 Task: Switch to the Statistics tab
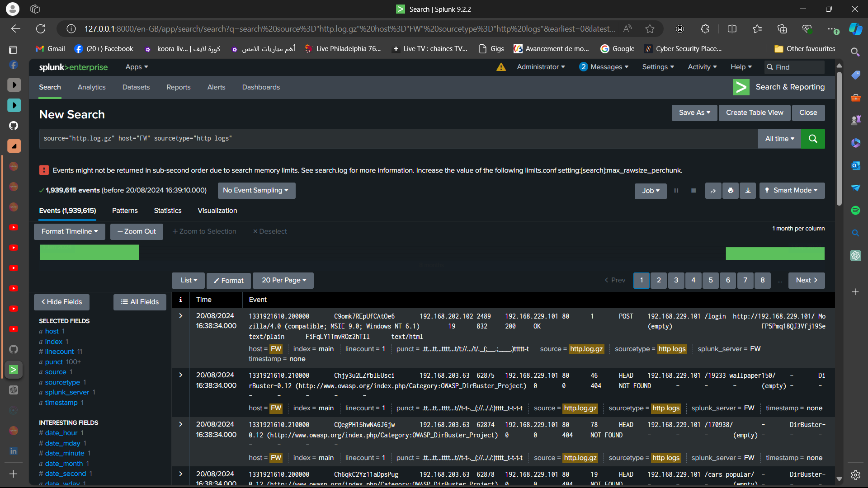pyautogui.click(x=167, y=211)
